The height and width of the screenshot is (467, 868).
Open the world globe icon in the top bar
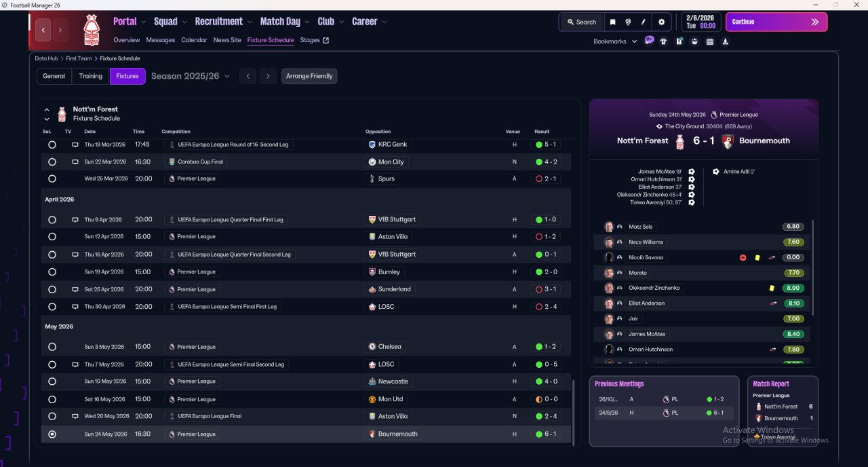(628, 22)
